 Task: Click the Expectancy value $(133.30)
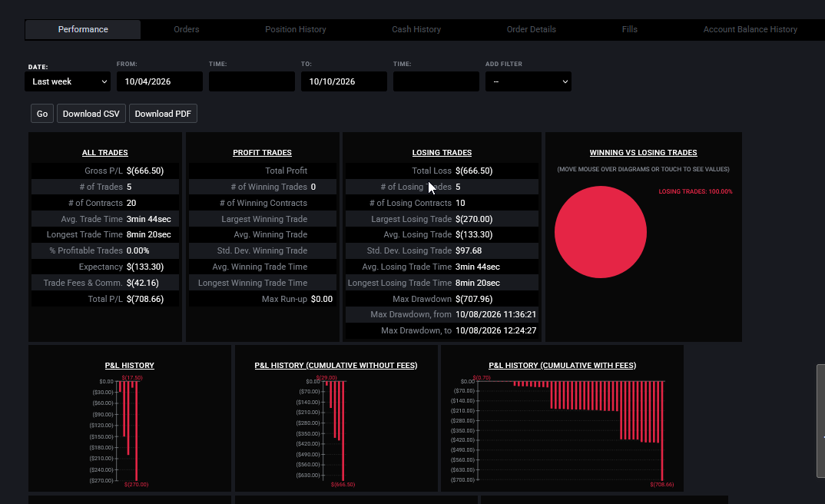(x=145, y=267)
